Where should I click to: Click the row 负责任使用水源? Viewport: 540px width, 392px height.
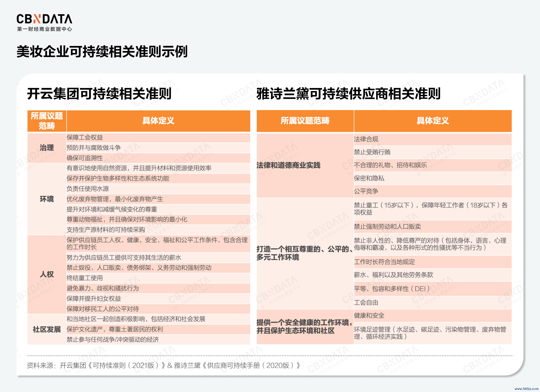pyautogui.click(x=88, y=189)
